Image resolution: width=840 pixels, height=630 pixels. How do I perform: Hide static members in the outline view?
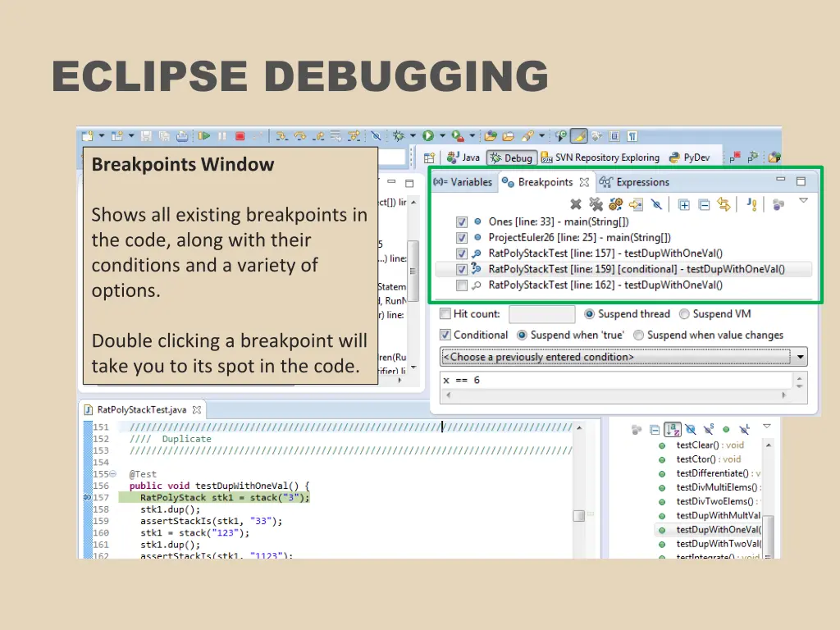(709, 427)
